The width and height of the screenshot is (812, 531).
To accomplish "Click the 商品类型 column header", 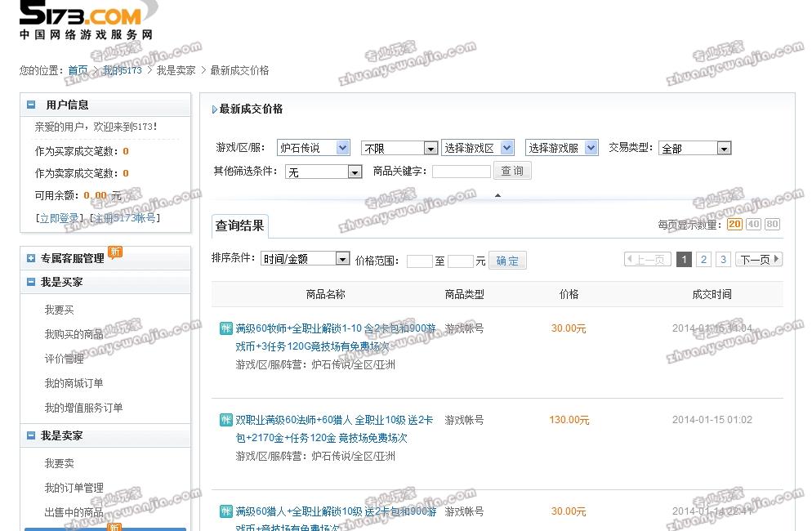I will click(464, 294).
